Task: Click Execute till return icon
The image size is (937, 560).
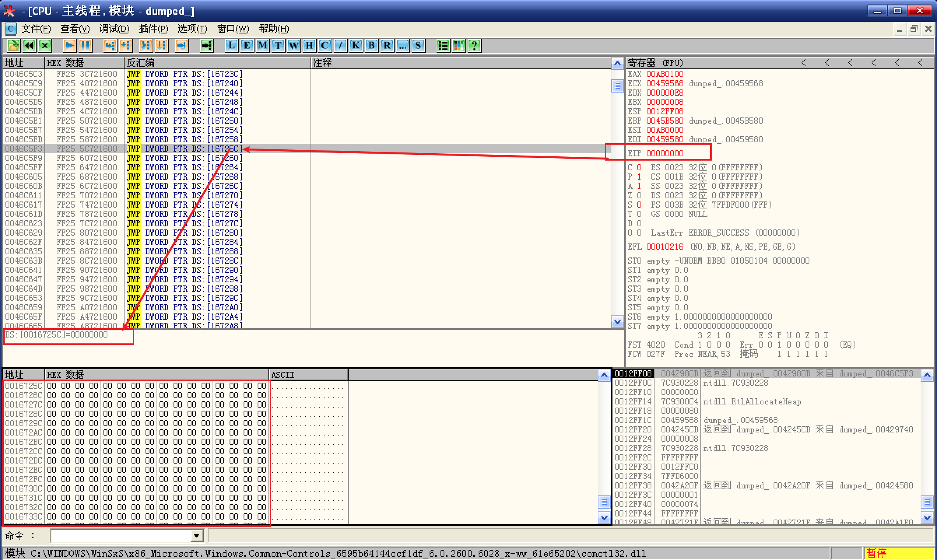Action: 182,45
